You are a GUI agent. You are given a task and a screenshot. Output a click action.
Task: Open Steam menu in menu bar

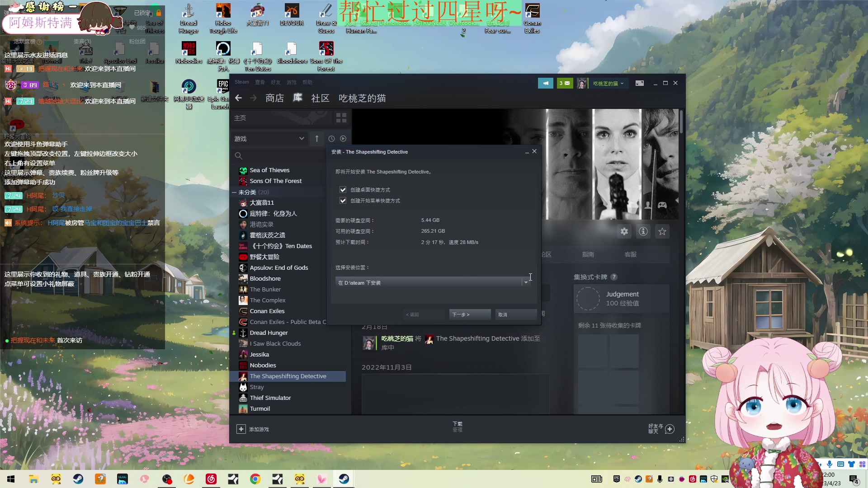point(242,82)
